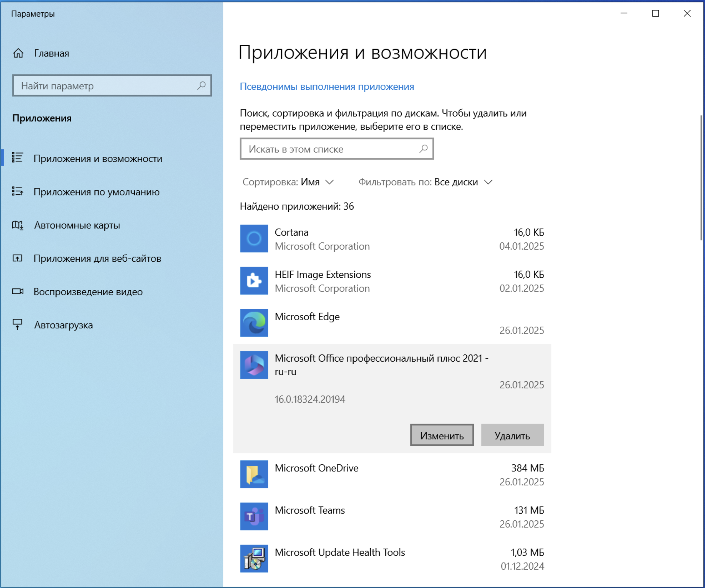Select the HEIF Image Extensions entry

pos(392,280)
